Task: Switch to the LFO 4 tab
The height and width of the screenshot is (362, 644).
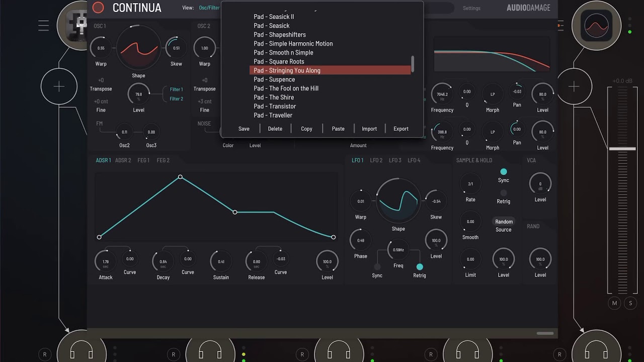Action: click(x=414, y=160)
